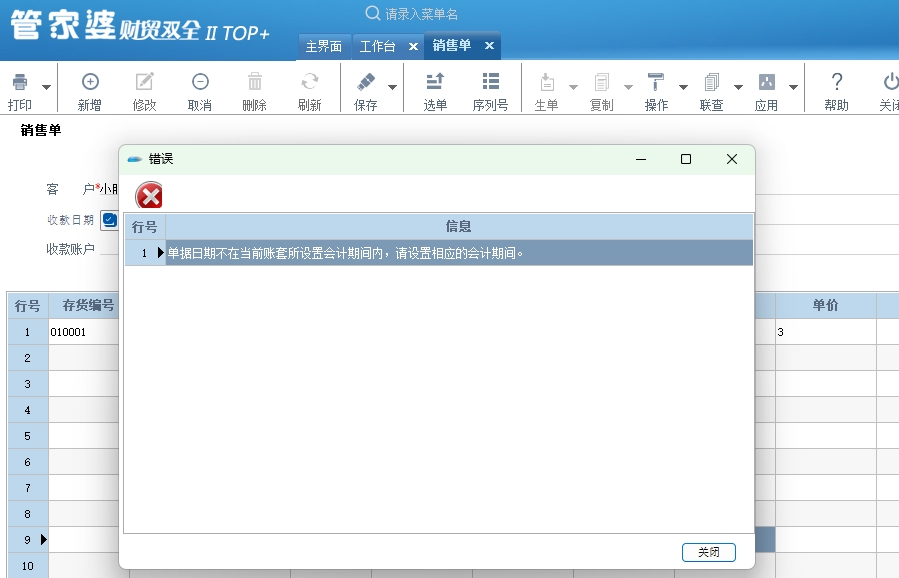Toggle the 收款日期 checkbox
Viewport: 899px width, 578px height.
coord(110,220)
